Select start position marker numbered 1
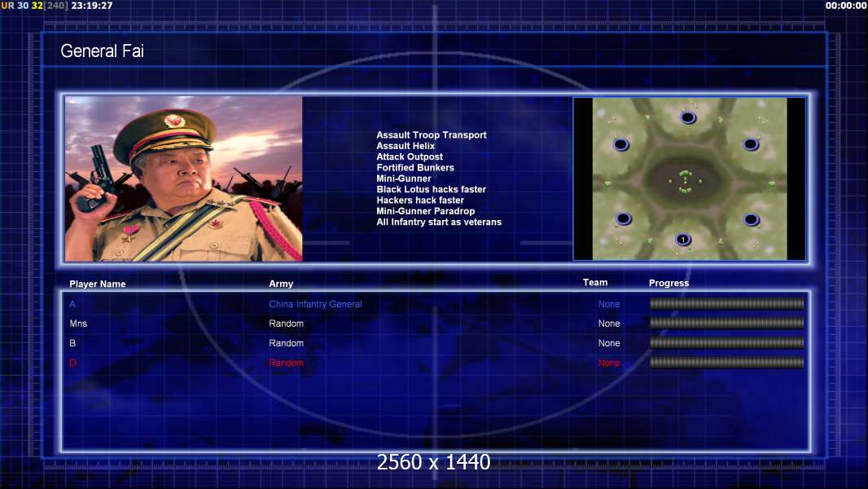The height and width of the screenshot is (489, 868). click(x=683, y=240)
